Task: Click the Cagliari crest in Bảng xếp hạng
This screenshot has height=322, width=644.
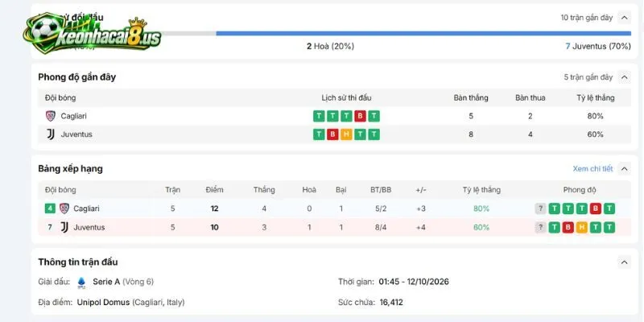Action: pyautogui.click(x=64, y=208)
